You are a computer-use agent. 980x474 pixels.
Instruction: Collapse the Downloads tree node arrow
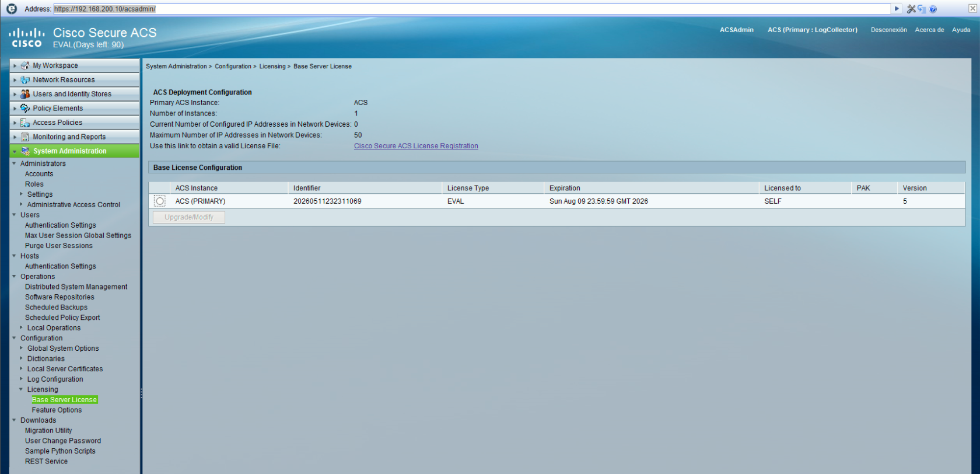(x=15, y=420)
